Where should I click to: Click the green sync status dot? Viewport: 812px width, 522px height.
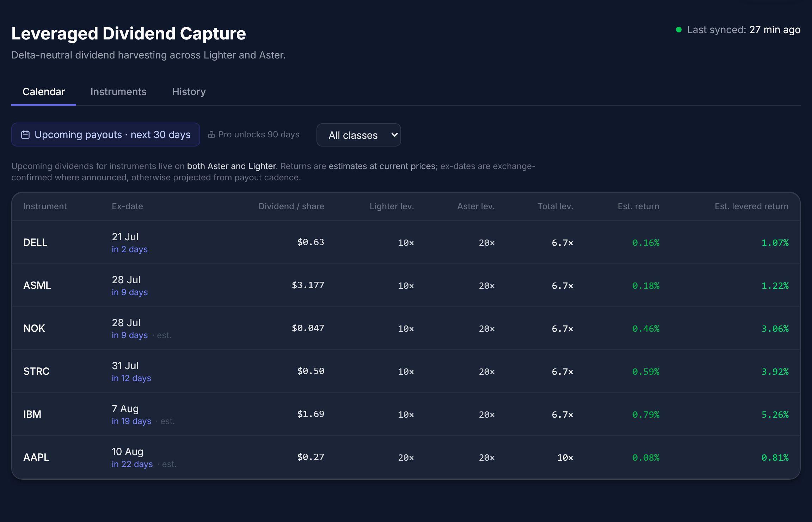coord(678,30)
